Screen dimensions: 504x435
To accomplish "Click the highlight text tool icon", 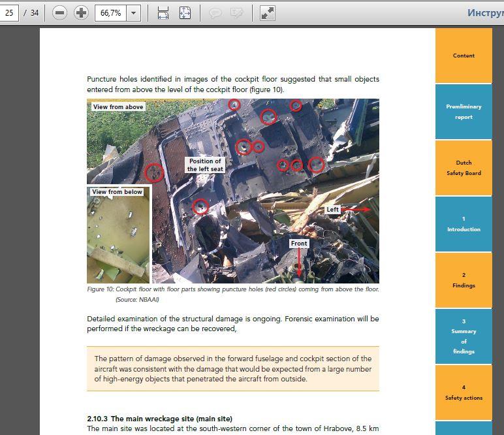I will tap(237, 13).
